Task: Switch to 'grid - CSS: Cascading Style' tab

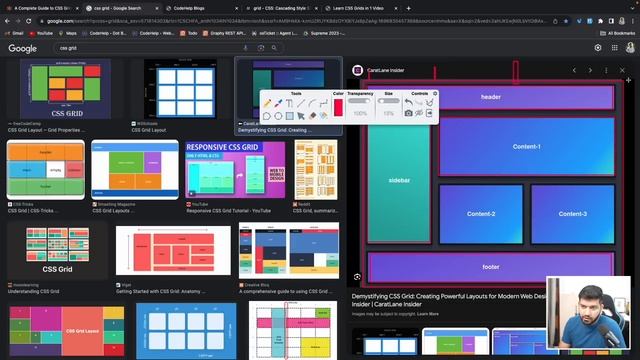Action: (x=281, y=8)
